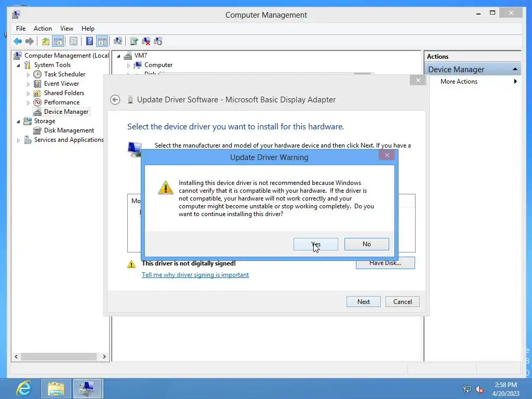Click the Disable device icon with down arrow
Screen dimensions: 532x399
point(158,42)
